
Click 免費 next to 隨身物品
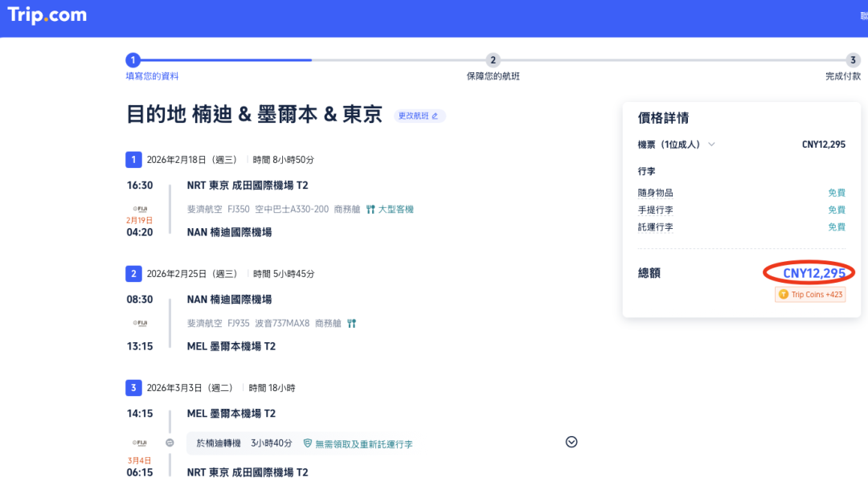837,193
